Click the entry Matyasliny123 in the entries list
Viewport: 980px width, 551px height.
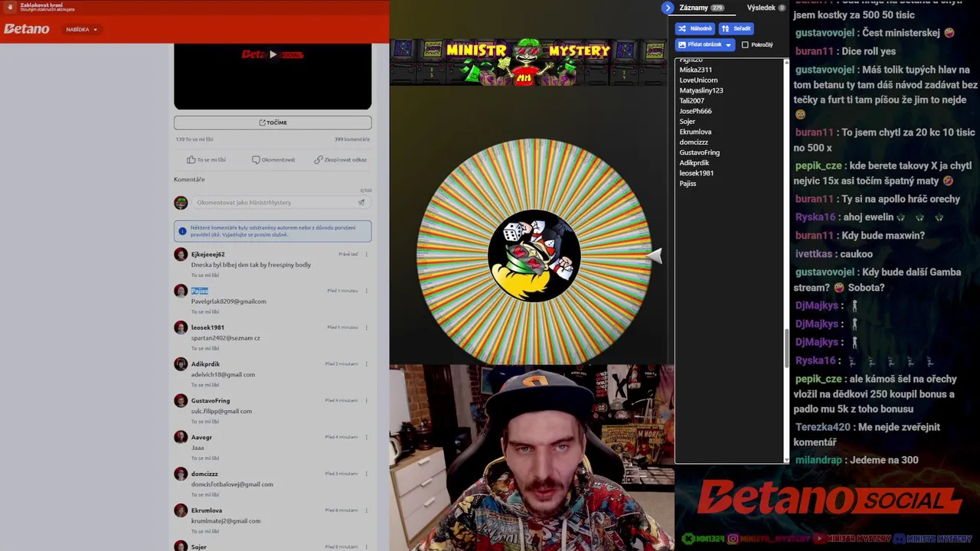(701, 90)
